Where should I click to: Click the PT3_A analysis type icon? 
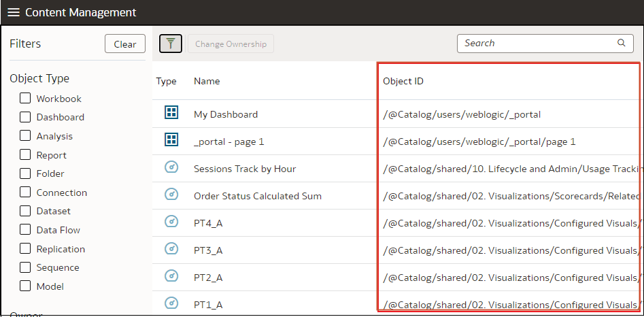pos(171,249)
